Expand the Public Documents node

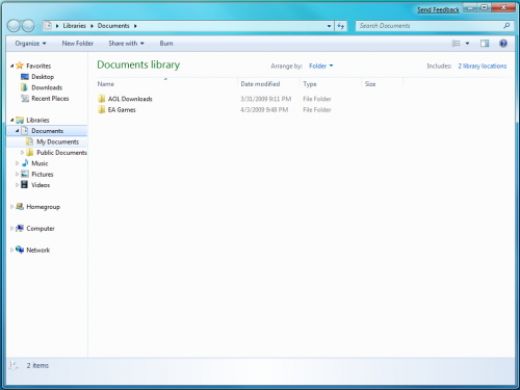click(22, 152)
